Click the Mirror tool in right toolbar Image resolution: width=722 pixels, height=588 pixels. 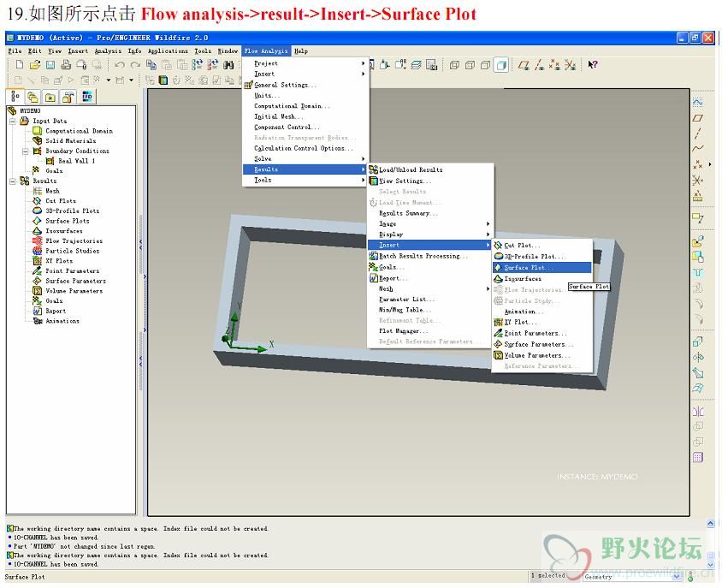tap(698, 412)
